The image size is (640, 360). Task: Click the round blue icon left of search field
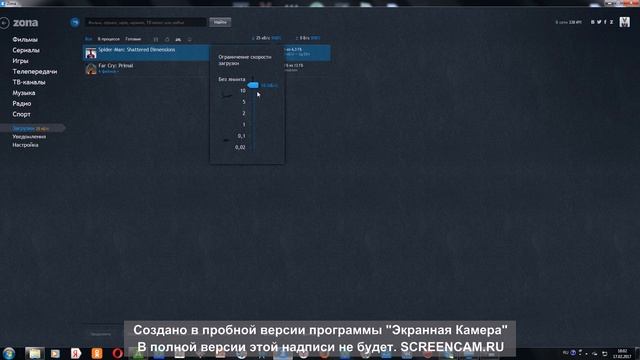pos(74,22)
